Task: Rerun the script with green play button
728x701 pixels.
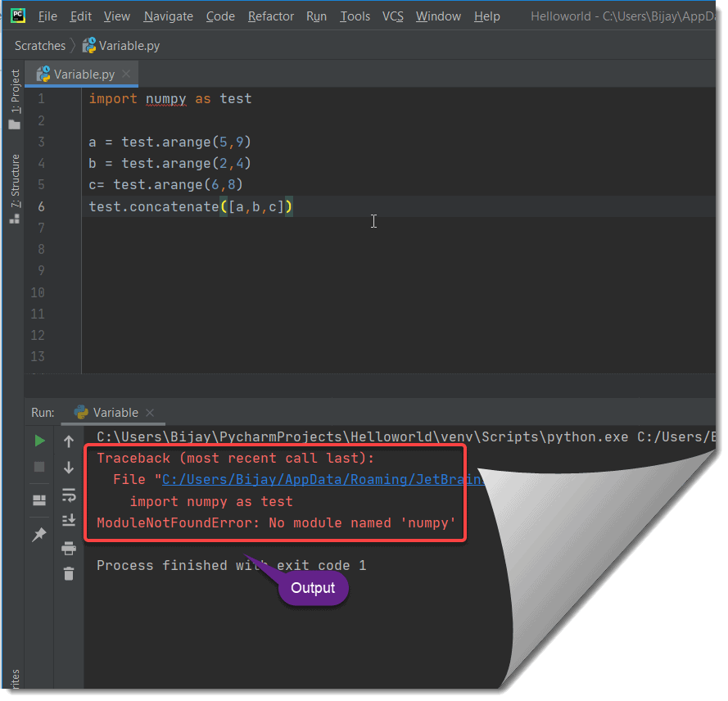Action: [x=39, y=441]
